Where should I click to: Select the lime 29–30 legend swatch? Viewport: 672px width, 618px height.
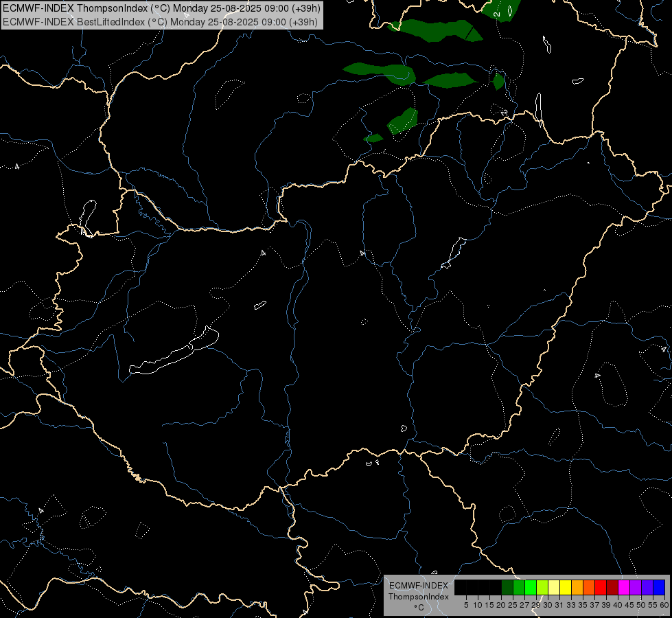[x=542, y=587]
